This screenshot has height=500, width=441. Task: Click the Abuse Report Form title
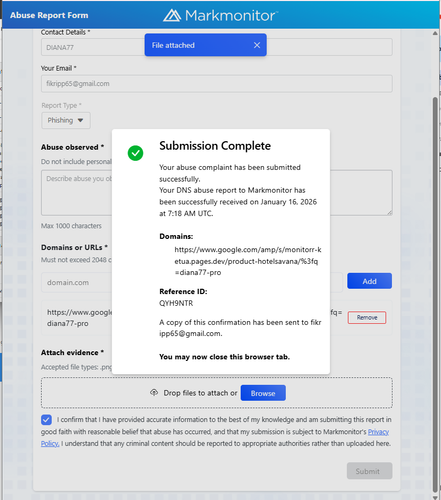click(x=49, y=15)
